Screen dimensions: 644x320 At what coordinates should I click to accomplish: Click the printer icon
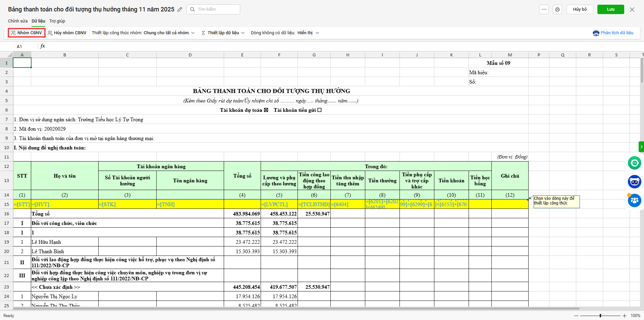click(557, 9)
